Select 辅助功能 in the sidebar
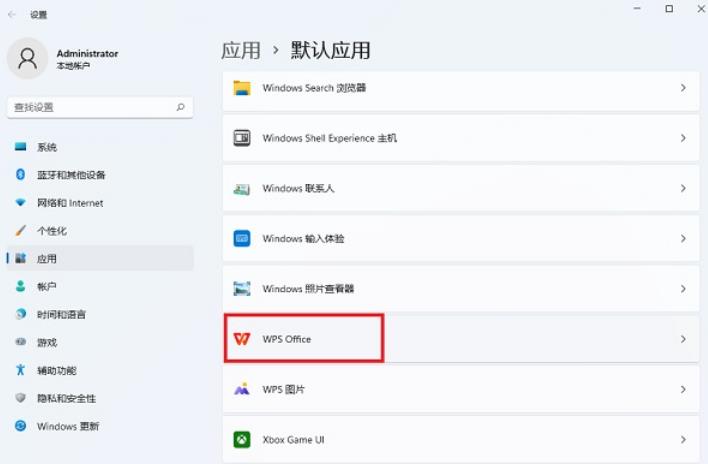The width and height of the screenshot is (708, 464). tap(100, 370)
